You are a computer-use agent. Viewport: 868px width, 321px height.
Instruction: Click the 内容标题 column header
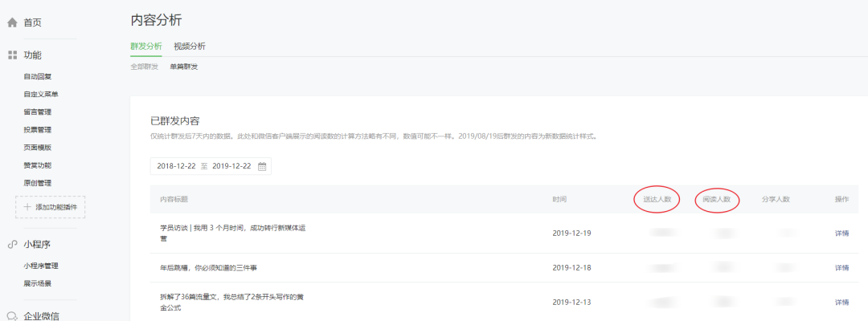tap(174, 200)
